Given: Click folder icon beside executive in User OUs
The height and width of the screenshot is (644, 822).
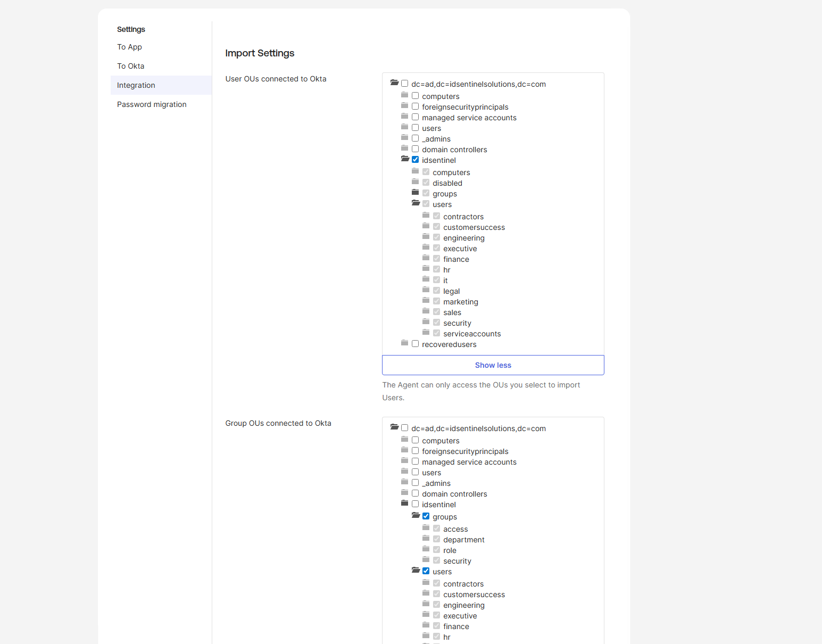Looking at the screenshot, I should (426, 247).
